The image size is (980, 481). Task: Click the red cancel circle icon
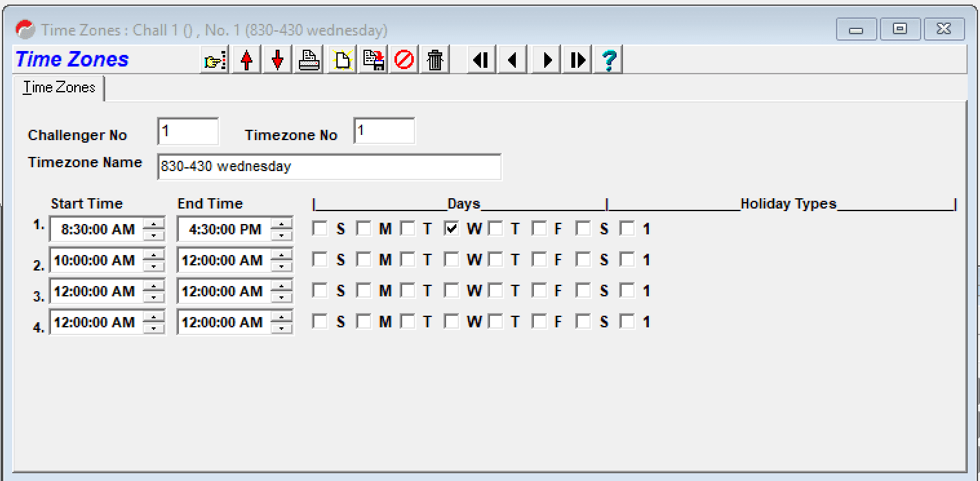pyautogui.click(x=404, y=61)
